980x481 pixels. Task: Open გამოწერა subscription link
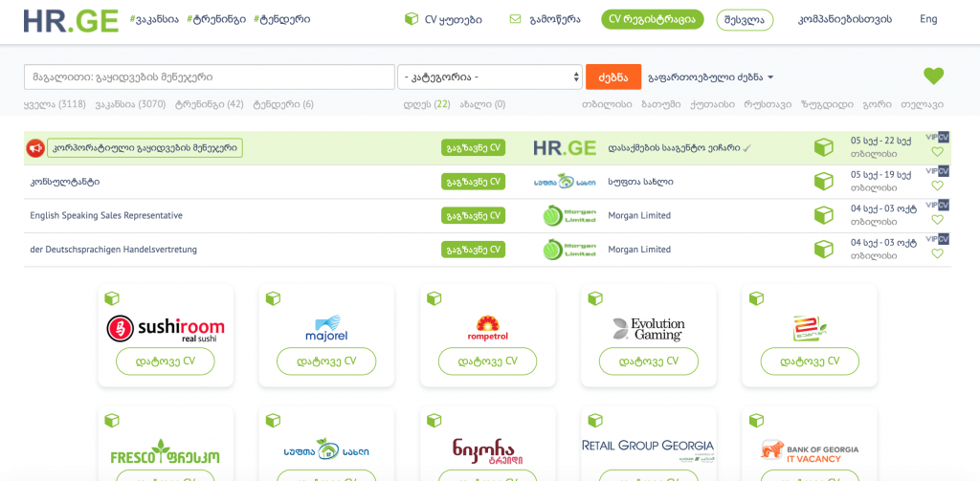[554, 19]
